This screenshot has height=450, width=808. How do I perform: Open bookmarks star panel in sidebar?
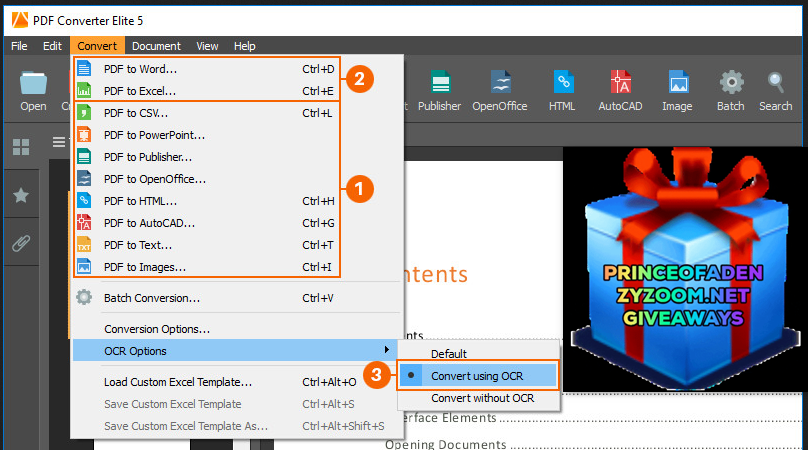click(21, 195)
